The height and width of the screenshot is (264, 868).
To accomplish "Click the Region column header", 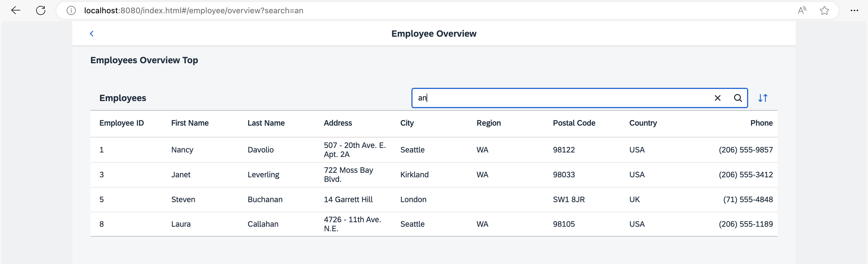I will click(489, 123).
